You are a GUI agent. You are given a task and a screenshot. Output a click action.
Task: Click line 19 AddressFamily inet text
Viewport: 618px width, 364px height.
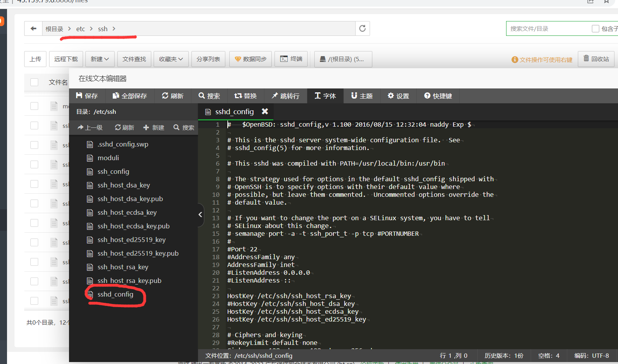[261, 265]
